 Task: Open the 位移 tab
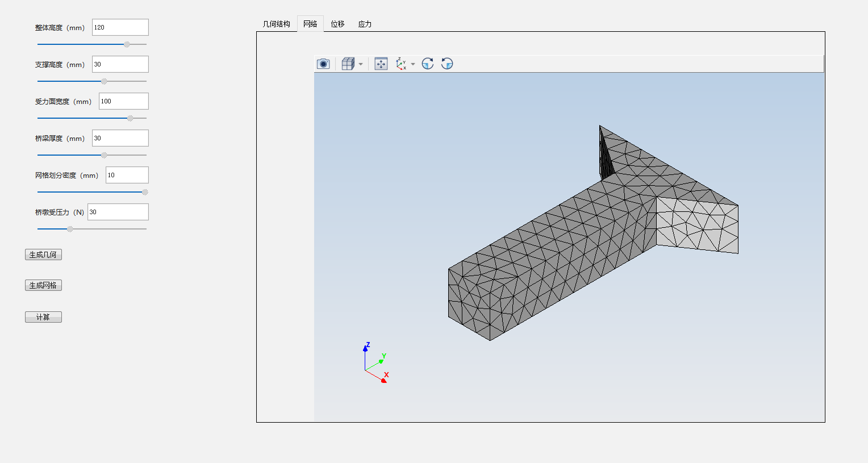(337, 24)
